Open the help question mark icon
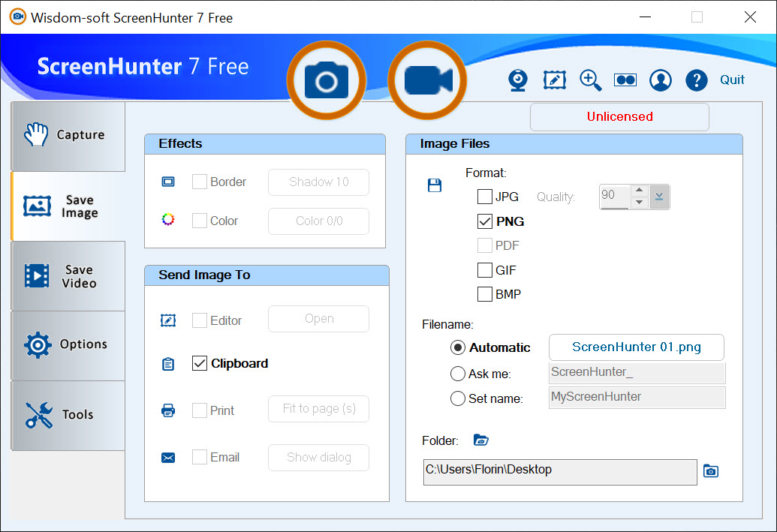The image size is (777, 532). 697,80
